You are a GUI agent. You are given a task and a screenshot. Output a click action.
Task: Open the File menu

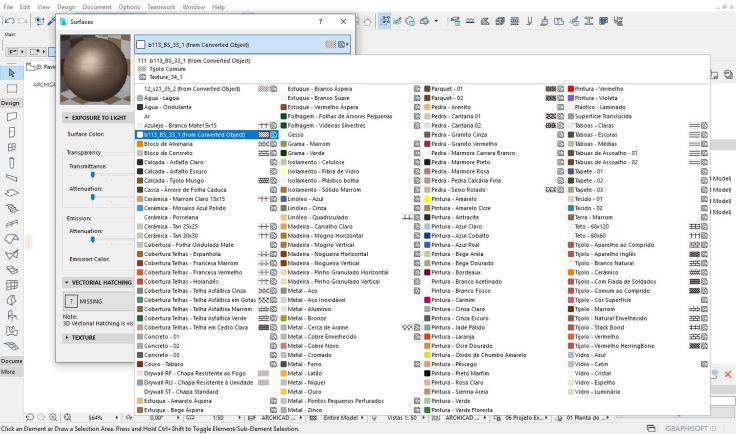coord(8,7)
